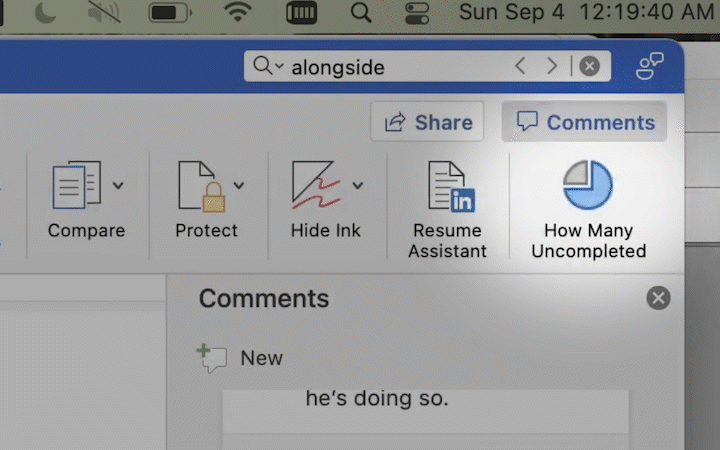Open the date and time clock
720x450 pixels.
586,12
